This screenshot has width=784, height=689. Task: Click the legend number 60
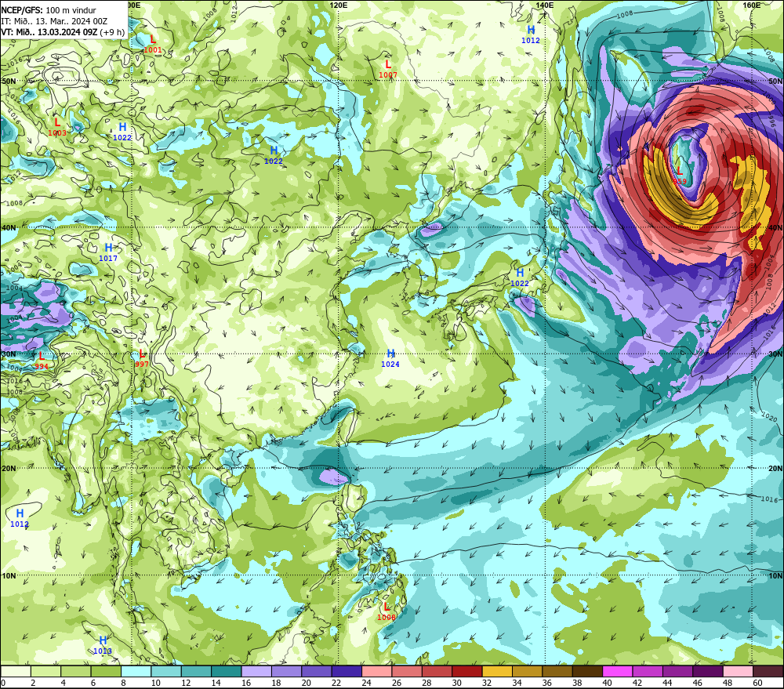757,683
